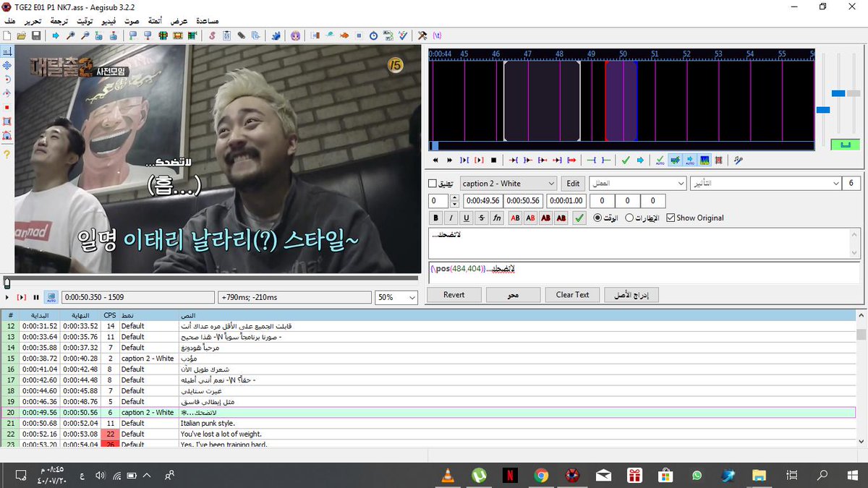Image resolution: width=868 pixels, height=488 pixels.
Task: Click the محو clear button
Action: (x=514, y=295)
